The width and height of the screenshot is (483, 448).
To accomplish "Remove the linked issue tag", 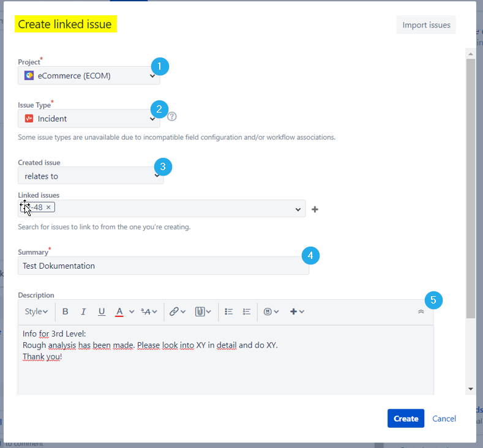I will (48, 207).
